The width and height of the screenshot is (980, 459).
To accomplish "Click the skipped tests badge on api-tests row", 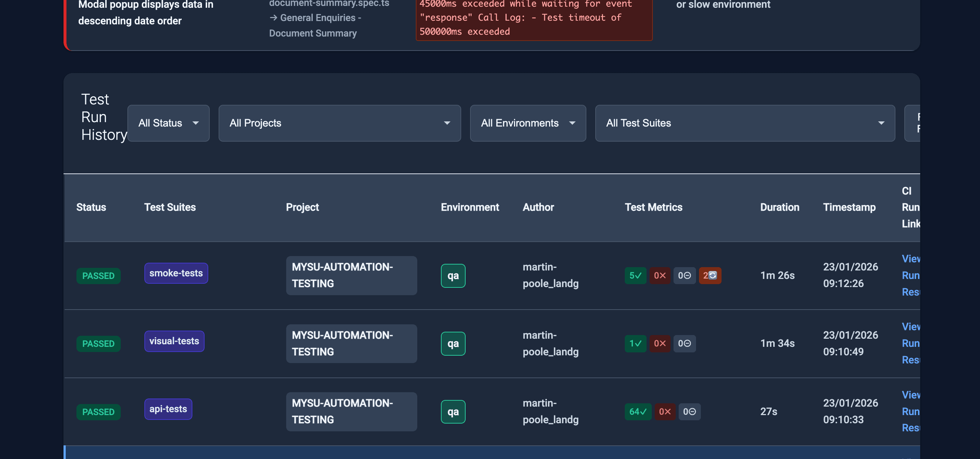I will click(690, 411).
